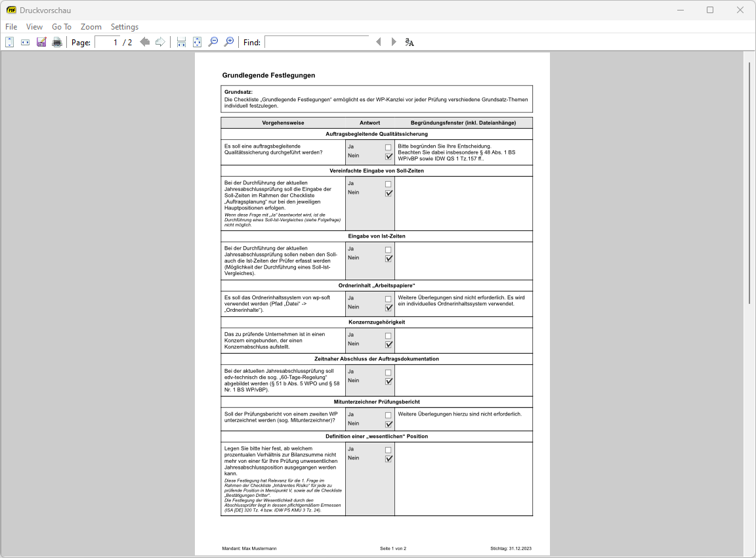Open the Settings menu
The height and width of the screenshot is (558, 756).
click(x=125, y=27)
